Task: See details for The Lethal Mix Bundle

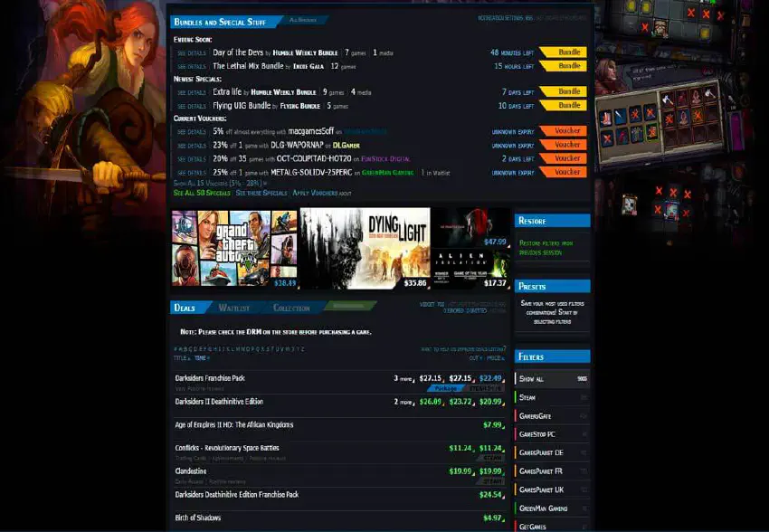Action: [x=192, y=67]
